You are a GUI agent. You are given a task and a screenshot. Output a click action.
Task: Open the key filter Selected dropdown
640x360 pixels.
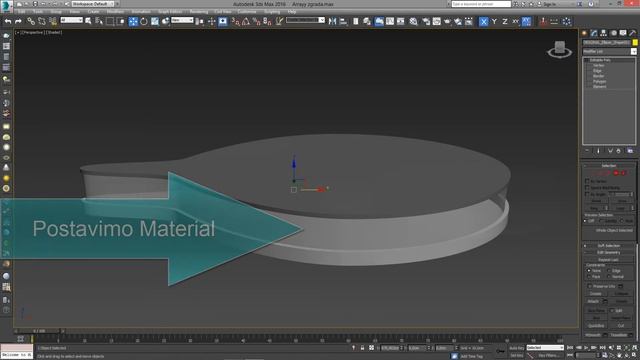tap(545, 348)
